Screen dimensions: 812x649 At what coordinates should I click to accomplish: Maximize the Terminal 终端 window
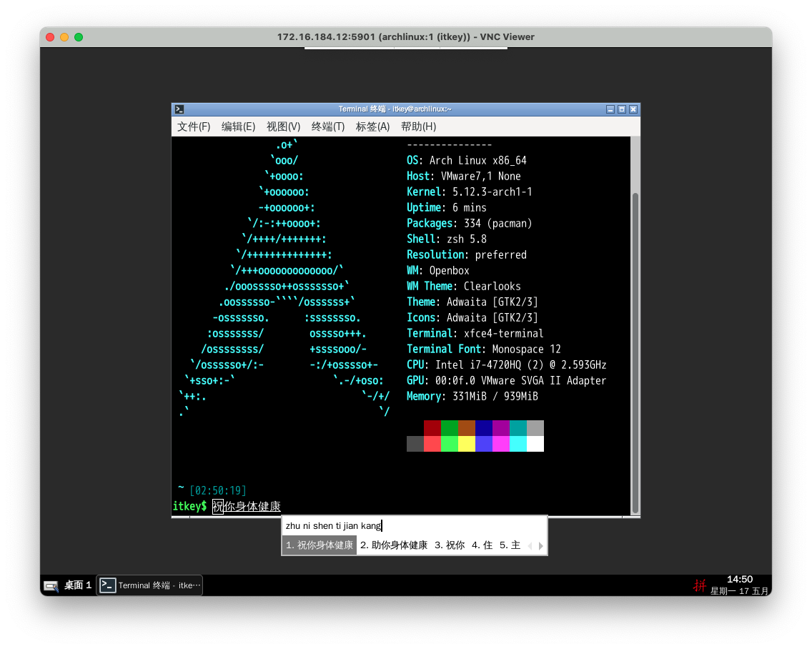pos(621,109)
